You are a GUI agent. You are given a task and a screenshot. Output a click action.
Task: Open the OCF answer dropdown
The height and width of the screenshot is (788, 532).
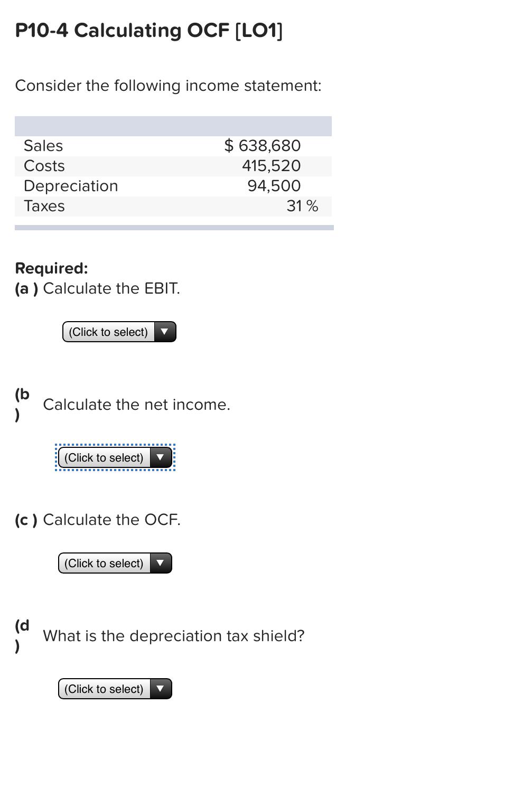tap(115, 563)
